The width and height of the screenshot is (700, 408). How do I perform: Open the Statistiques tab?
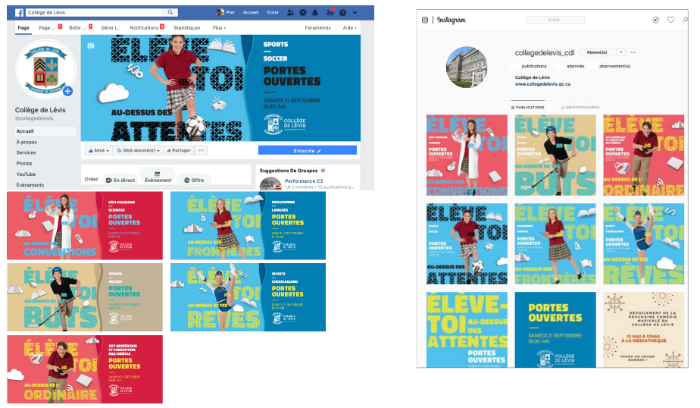tap(187, 28)
